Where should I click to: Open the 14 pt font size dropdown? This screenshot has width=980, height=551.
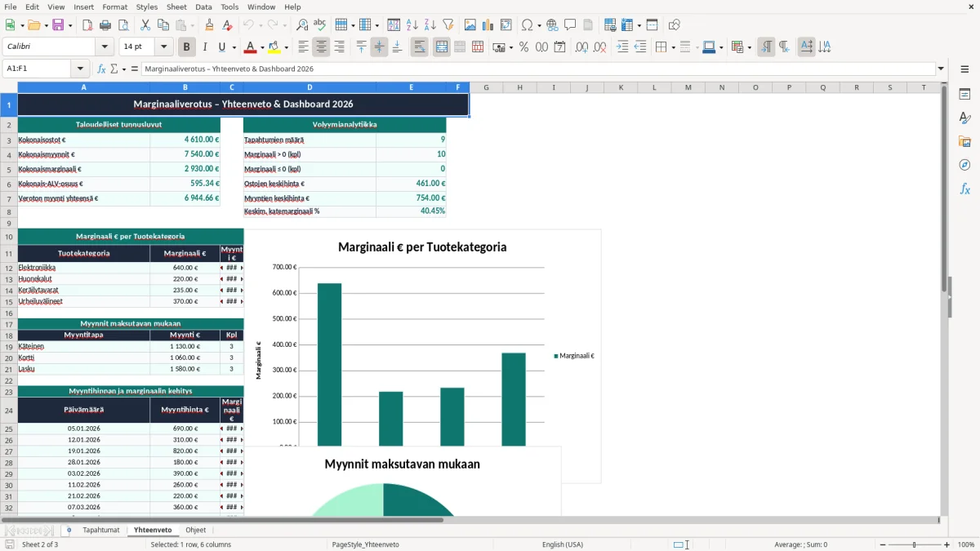pyautogui.click(x=163, y=47)
